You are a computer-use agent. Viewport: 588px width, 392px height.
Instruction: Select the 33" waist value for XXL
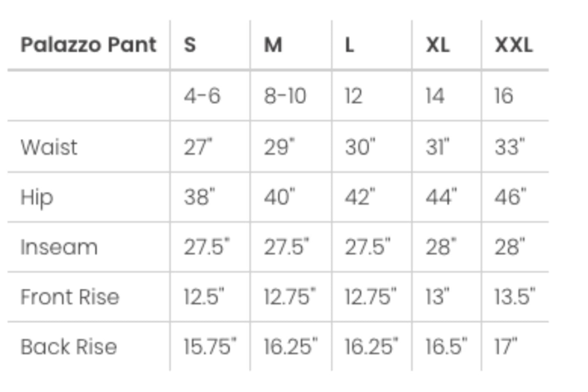coord(509,147)
